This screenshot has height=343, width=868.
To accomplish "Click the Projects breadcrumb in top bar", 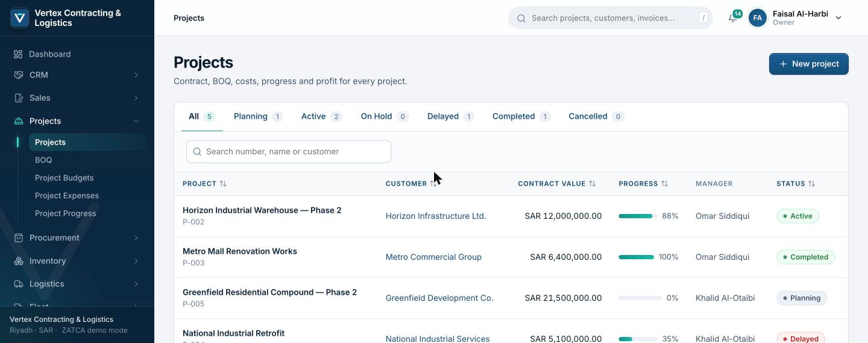I will coord(189,18).
